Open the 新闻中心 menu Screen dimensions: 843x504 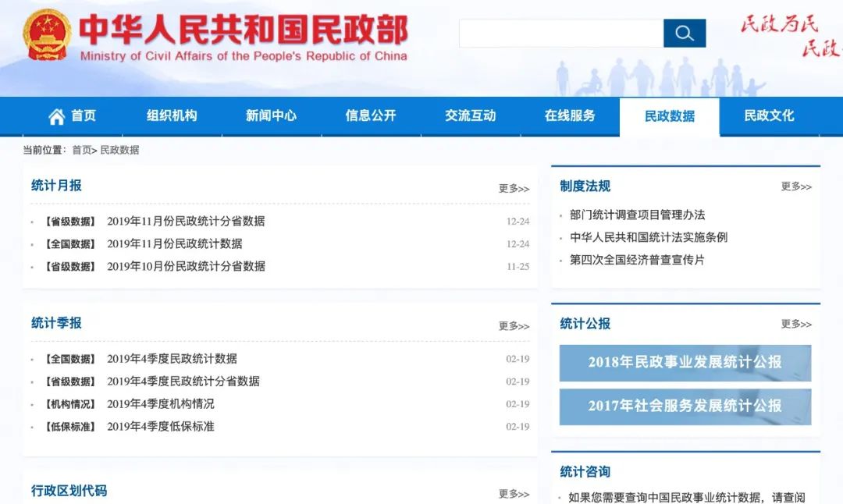(x=272, y=115)
